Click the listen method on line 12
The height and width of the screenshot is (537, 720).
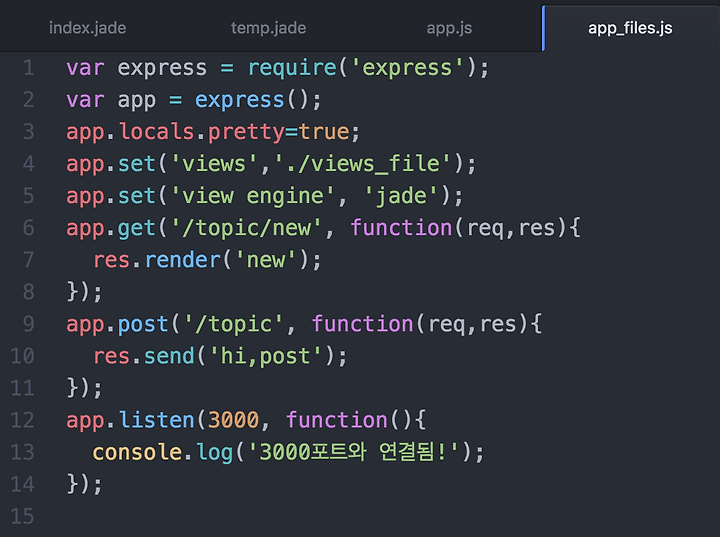point(157,420)
